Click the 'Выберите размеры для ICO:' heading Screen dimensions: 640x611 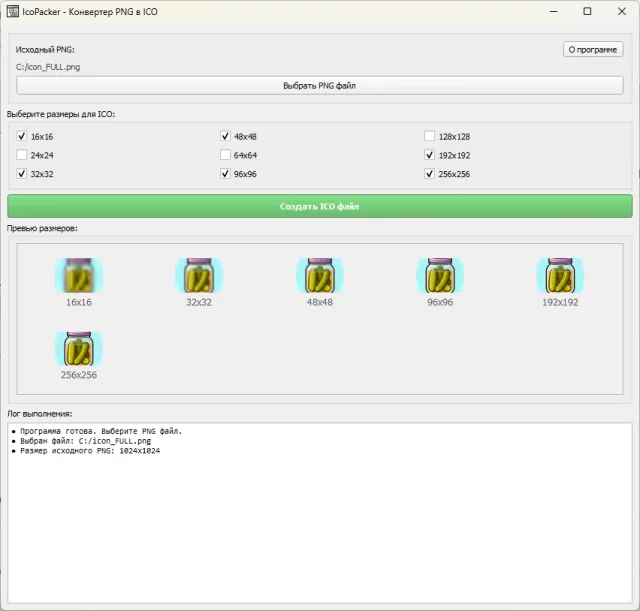[61, 114]
